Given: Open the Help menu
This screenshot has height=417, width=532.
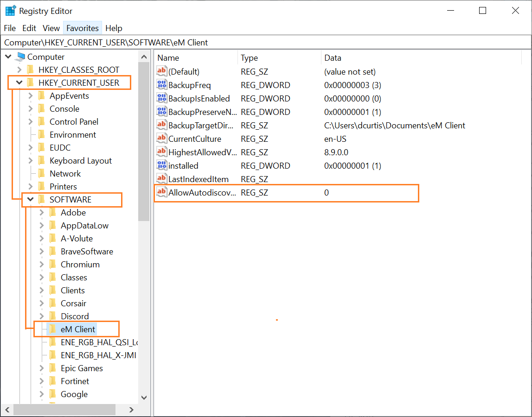Looking at the screenshot, I should click(114, 28).
